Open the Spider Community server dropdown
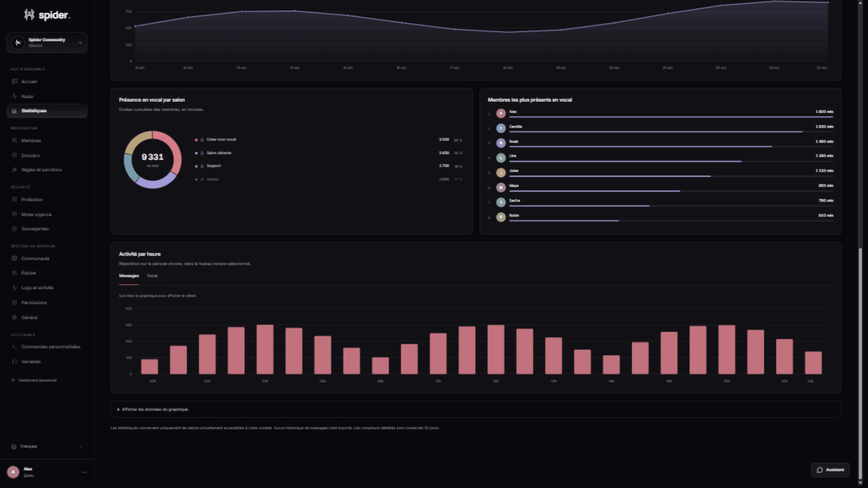The width and height of the screenshot is (868, 488). 47,43
